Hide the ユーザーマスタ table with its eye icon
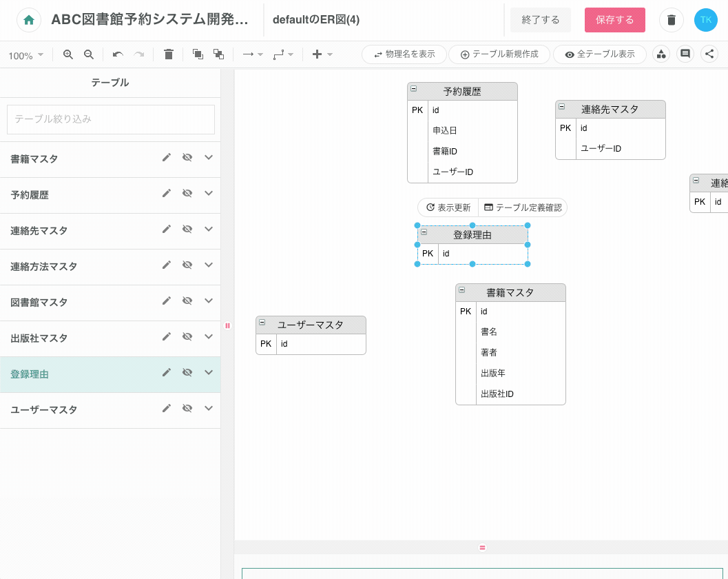Viewport: 728px width, 579px height. pyautogui.click(x=187, y=408)
